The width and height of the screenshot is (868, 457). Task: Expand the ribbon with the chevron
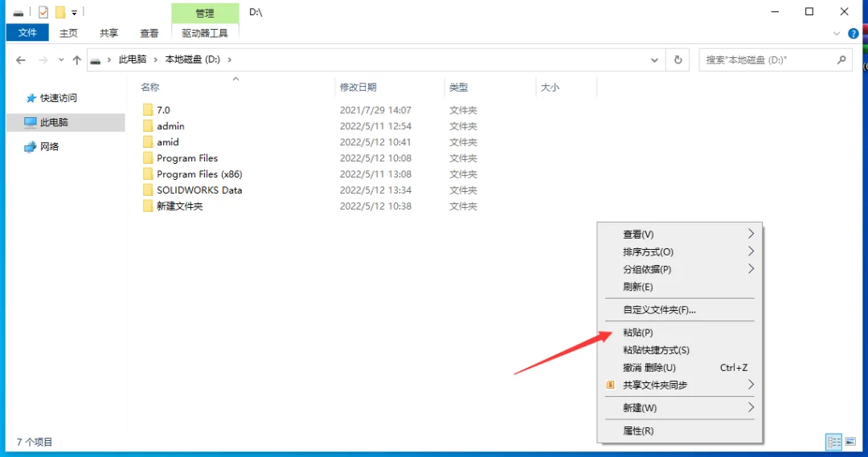click(837, 34)
